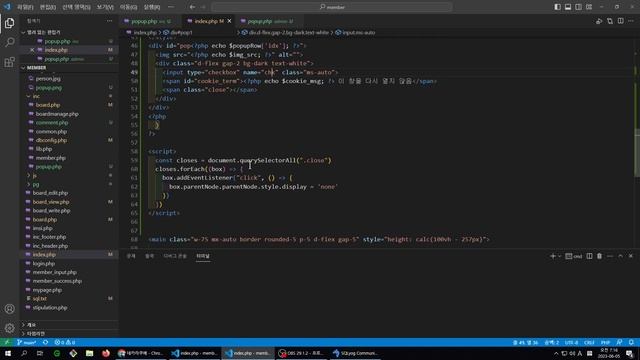
Task: Click the git branch in status bar
Action: [27, 342]
